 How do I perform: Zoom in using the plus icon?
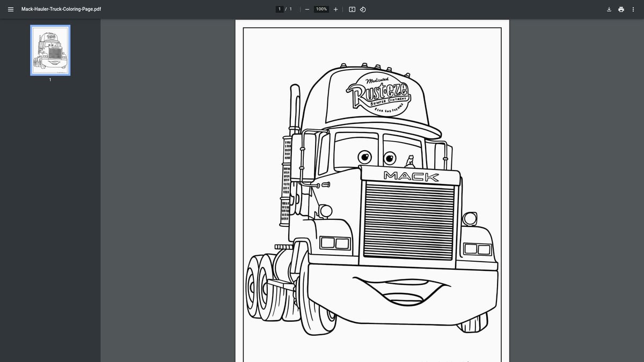335,9
